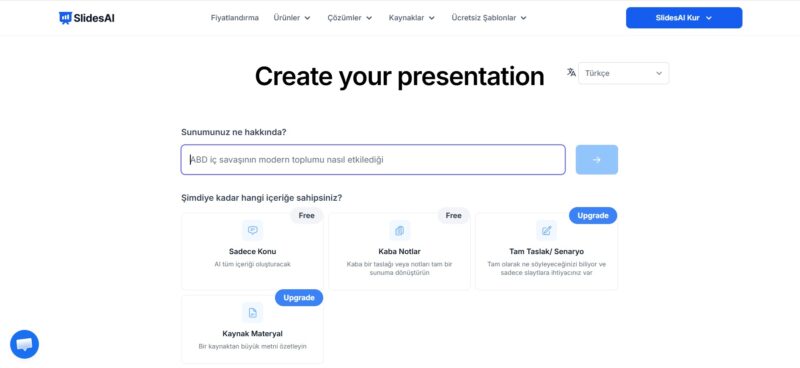
Task: Open the live chat bubble icon
Action: click(24, 345)
